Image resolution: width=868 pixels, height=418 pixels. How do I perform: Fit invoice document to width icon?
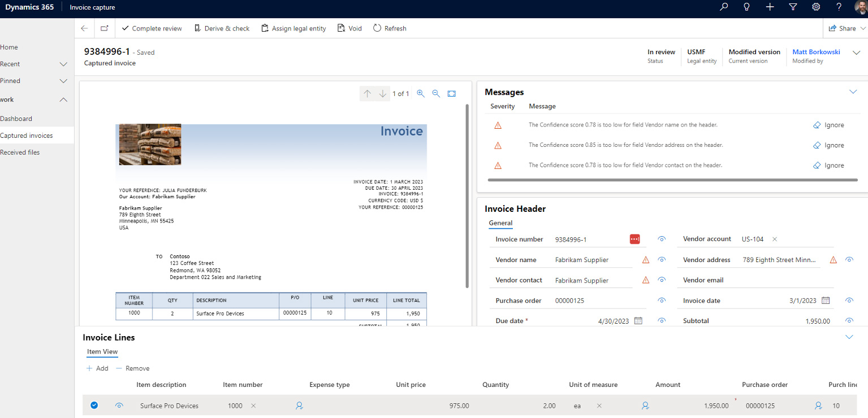452,94
